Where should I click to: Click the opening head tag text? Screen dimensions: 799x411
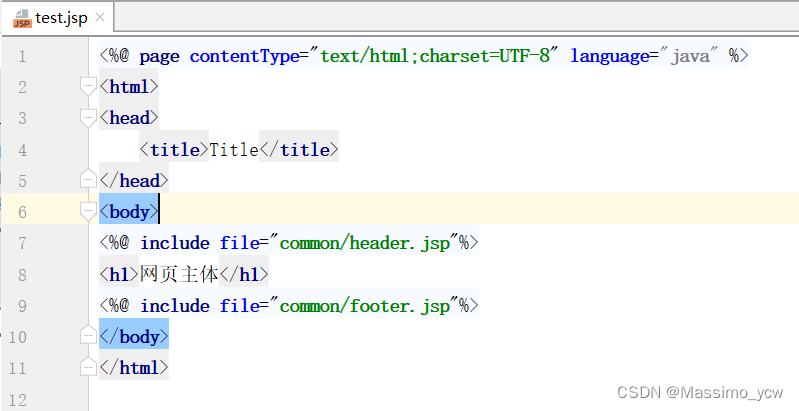pos(129,118)
